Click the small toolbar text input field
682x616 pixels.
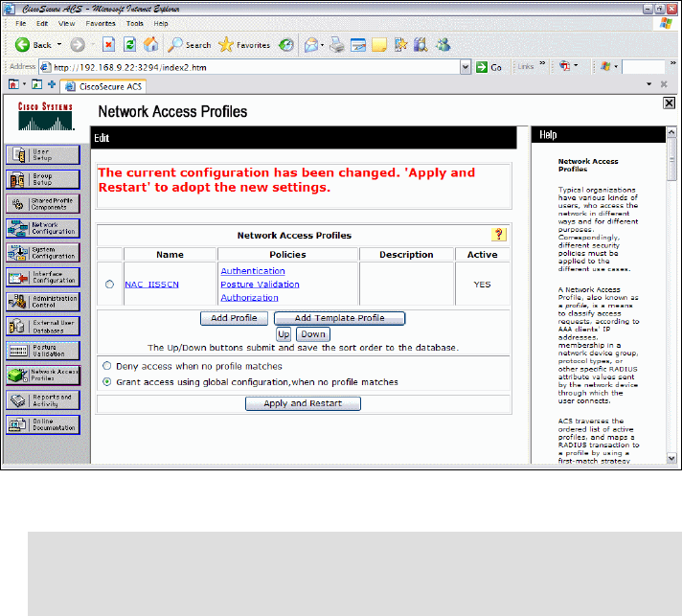[x=644, y=67]
